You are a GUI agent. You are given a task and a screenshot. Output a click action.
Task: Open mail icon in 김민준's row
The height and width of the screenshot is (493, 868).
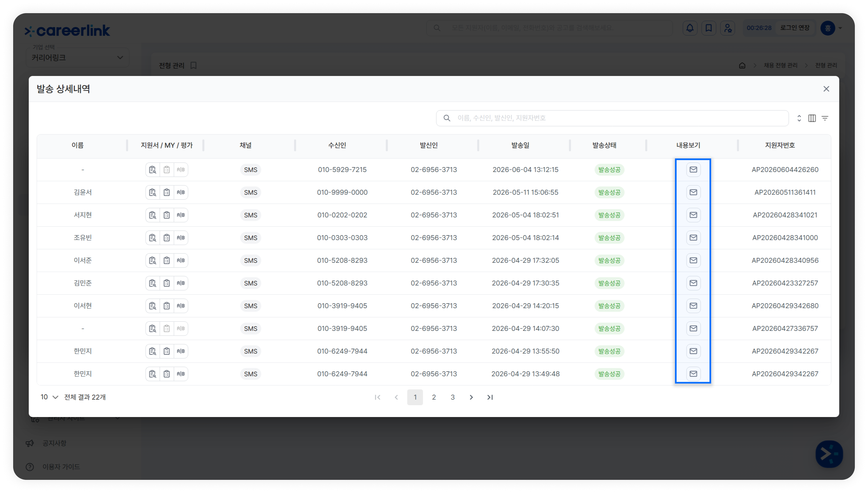point(693,283)
